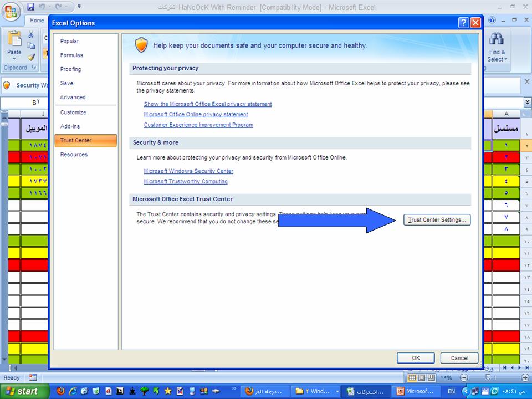Click the system clock in the tray
The width and height of the screenshot is (532, 399).
(513, 392)
